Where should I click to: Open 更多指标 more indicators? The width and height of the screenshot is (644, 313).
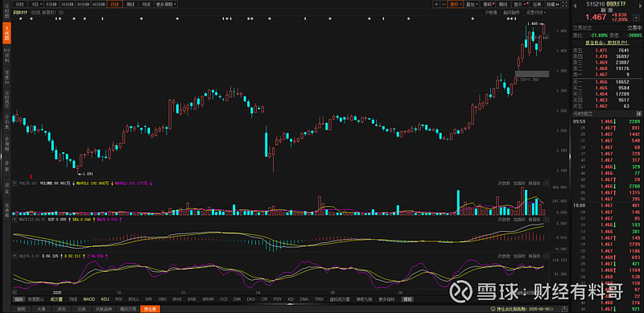tap(387, 299)
